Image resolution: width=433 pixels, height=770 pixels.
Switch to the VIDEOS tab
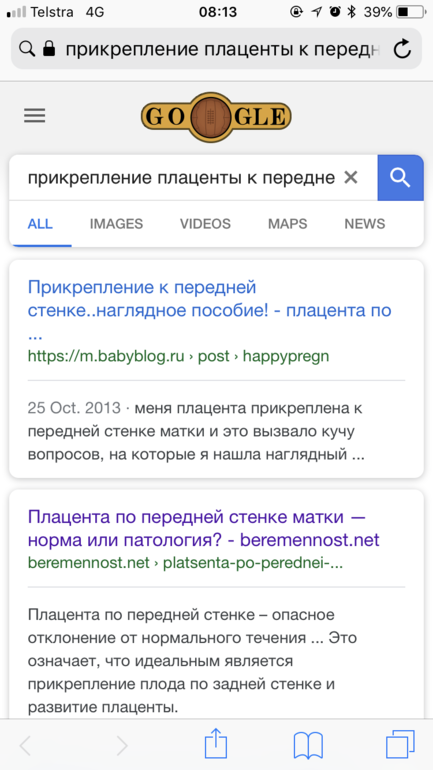(205, 224)
